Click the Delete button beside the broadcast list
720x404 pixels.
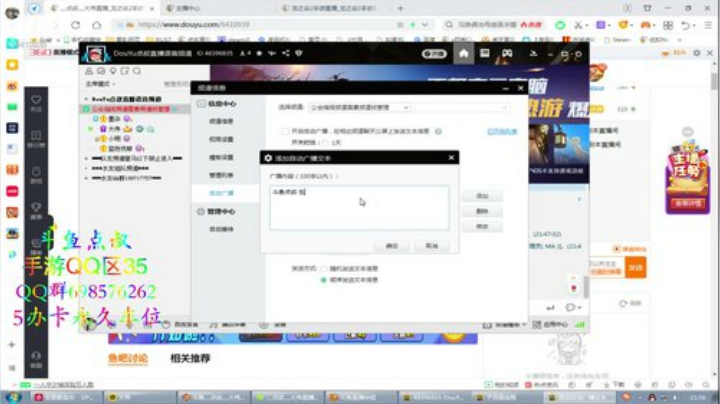[482, 211]
